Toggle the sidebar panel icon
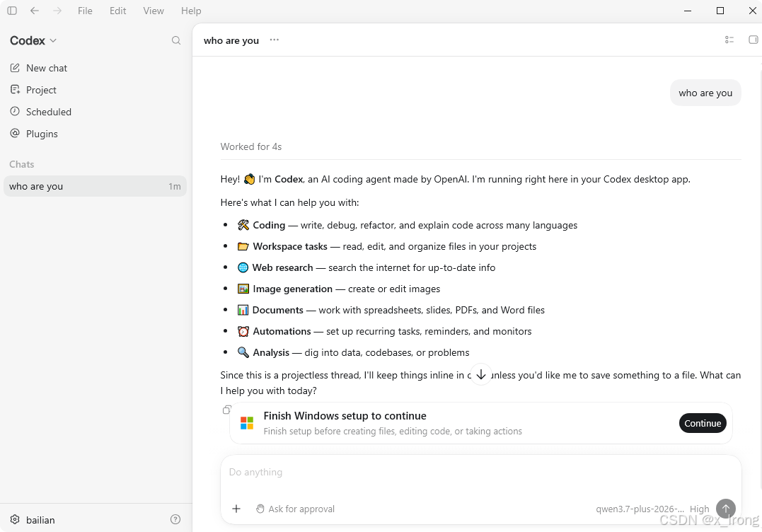 tap(12, 11)
